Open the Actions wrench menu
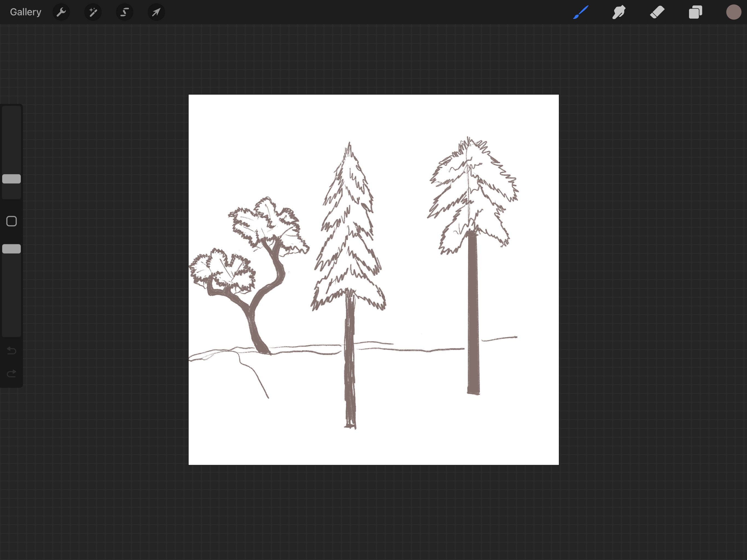Screen dimensions: 747x560 point(61,12)
